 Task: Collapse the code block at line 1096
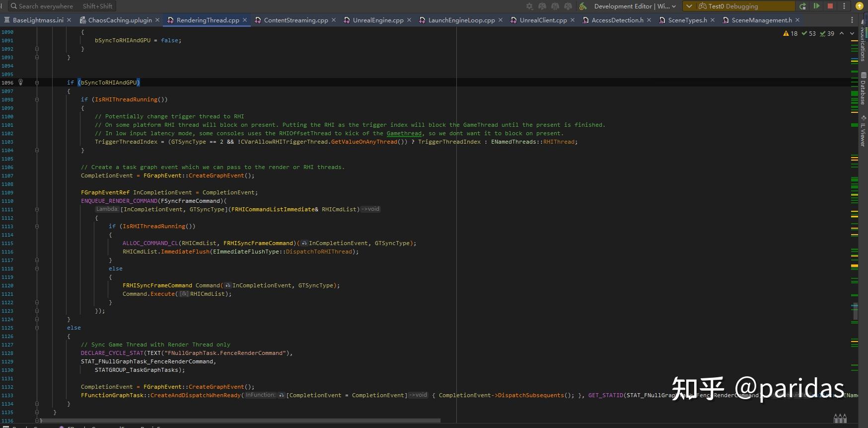[x=37, y=83]
